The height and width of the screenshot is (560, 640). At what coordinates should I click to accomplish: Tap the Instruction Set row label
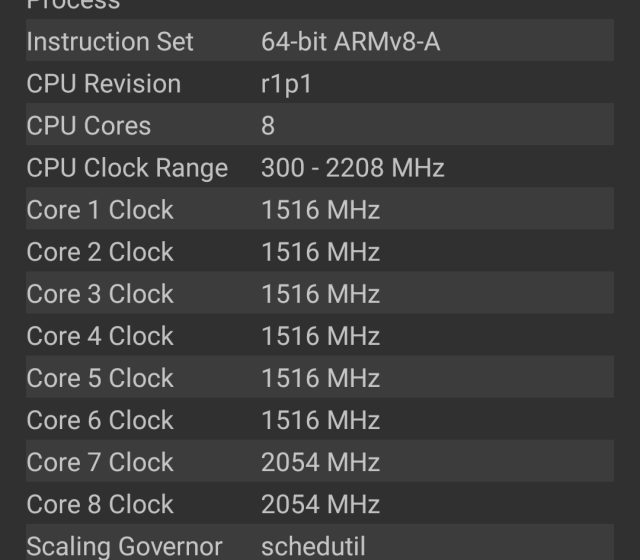click(x=110, y=42)
